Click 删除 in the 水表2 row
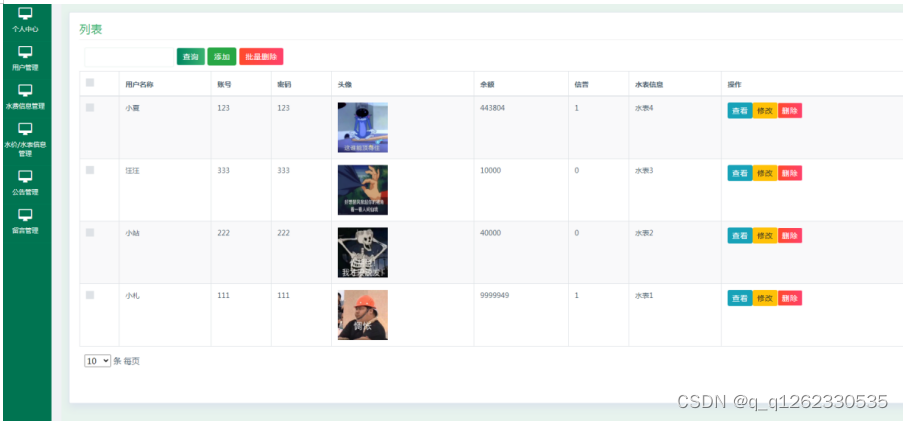 click(x=790, y=236)
